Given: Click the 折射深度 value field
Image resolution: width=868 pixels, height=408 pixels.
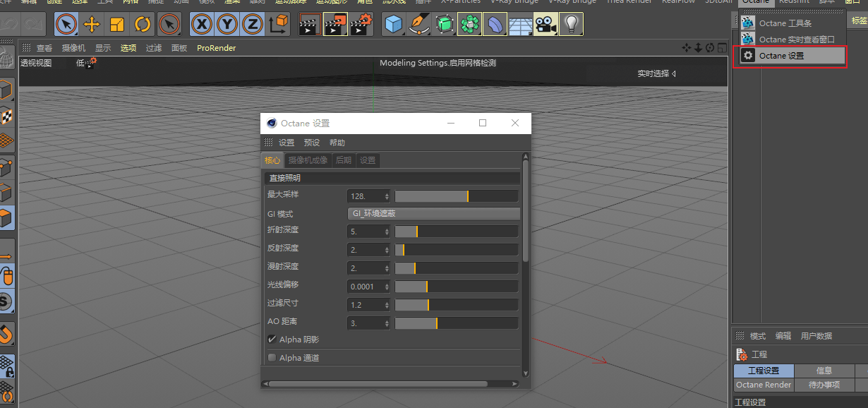Looking at the screenshot, I should click(x=365, y=232).
